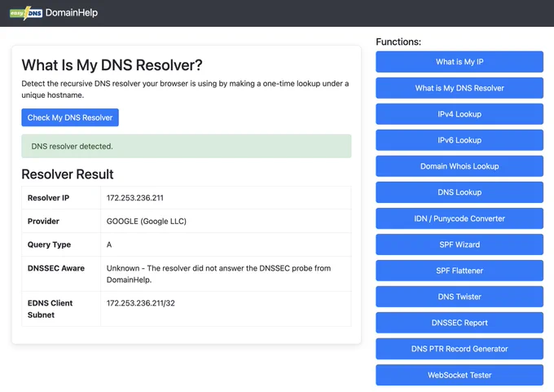
Task: Select What is My DNS Resolver function
Action: (x=459, y=88)
